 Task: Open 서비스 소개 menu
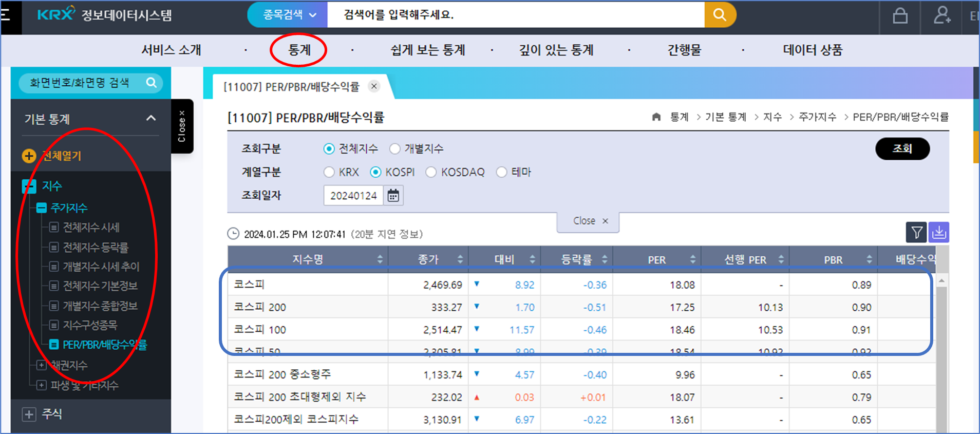[x=171, y=50]
